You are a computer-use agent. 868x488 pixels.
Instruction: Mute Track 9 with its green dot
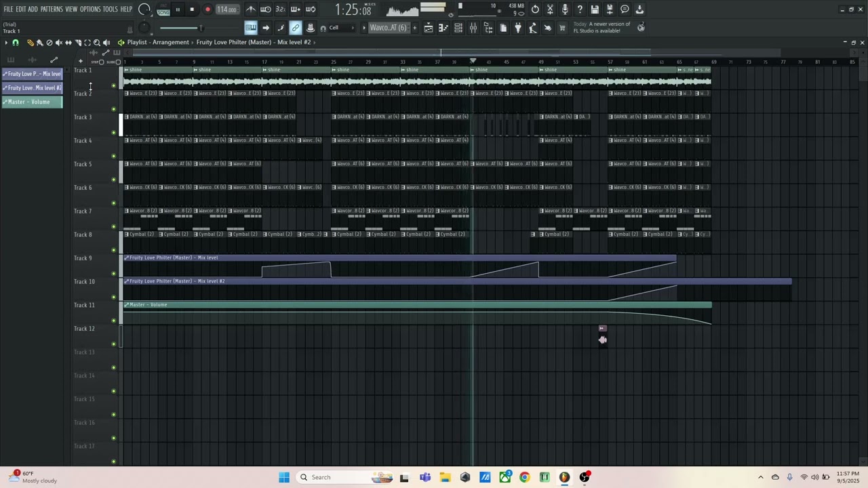(x=113, y=274)
